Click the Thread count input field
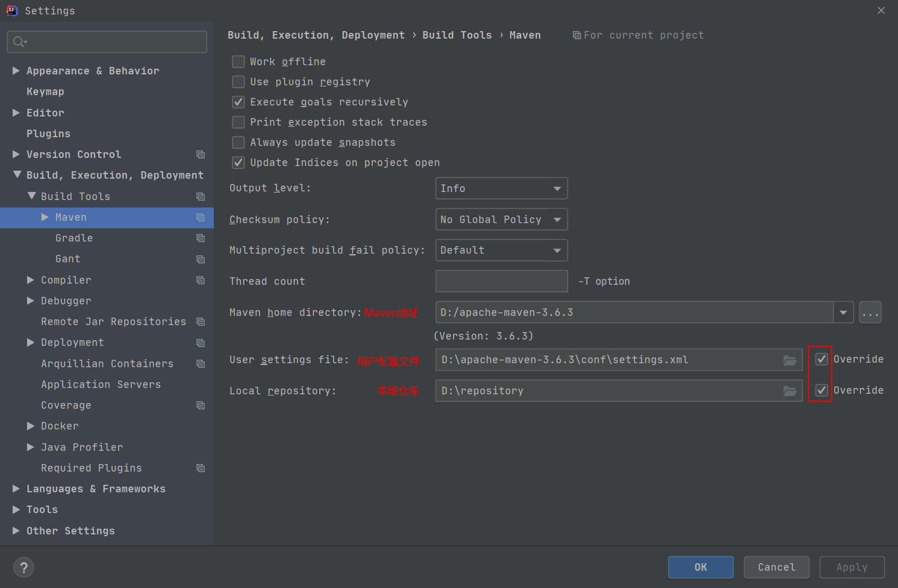898x588 pixels. (501, 281)
